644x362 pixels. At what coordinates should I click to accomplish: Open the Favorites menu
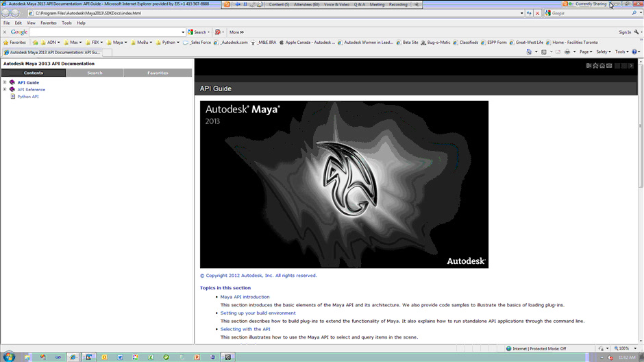(x=49, y=23)
